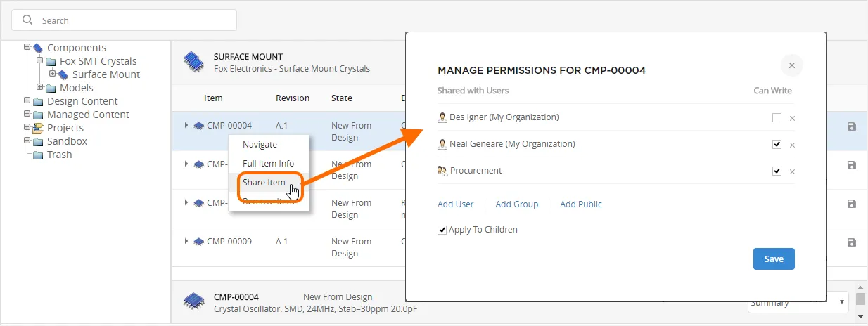
Task: Click the blue Save button
Action: (x=774, y=259)
